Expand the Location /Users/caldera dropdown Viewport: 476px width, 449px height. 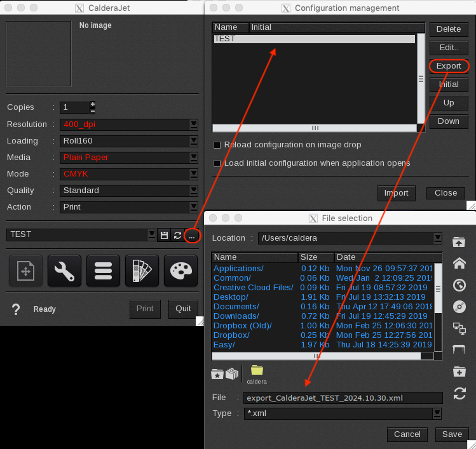point(437,238)
